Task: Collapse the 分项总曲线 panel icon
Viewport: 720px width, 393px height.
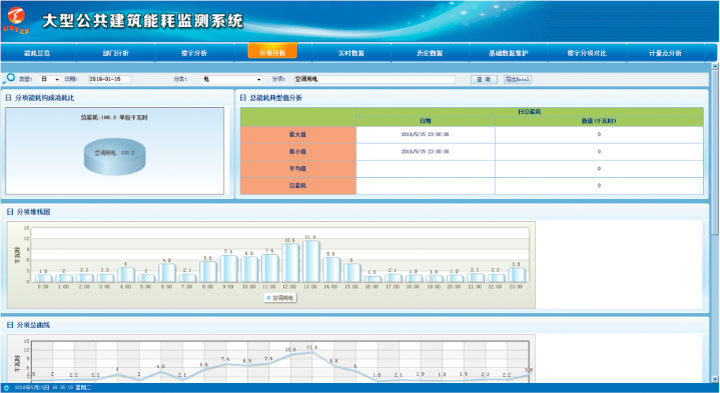Action: pyautogui.click(x=10, y=325)
